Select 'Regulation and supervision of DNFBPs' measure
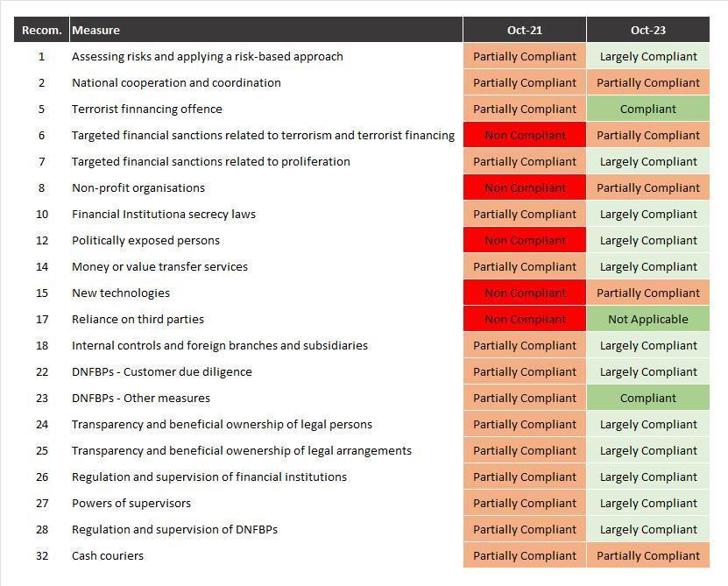The height and width of the screenshot is (586, 728). coord(174,529)
